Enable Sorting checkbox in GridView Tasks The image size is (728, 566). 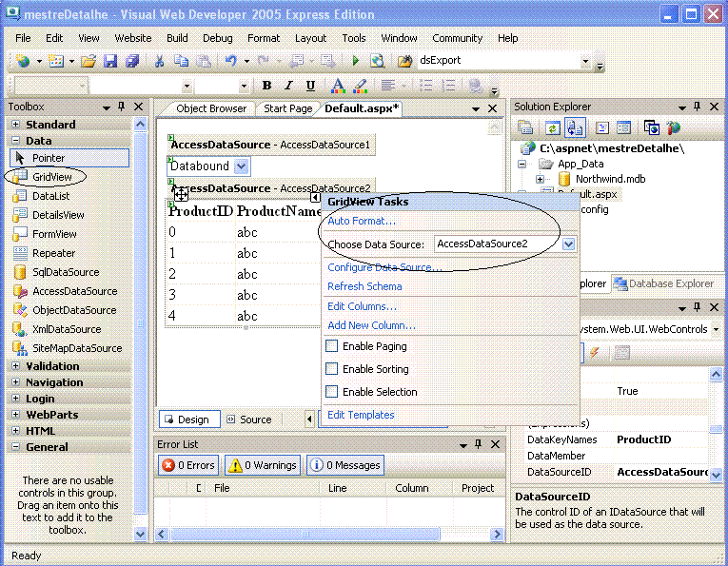(331, 369)
